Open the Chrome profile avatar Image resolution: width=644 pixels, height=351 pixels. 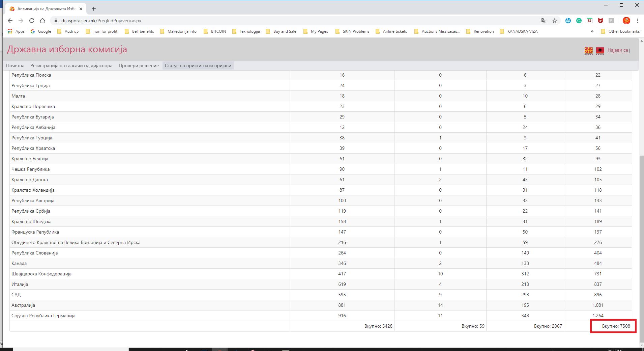tap(626, 21)
